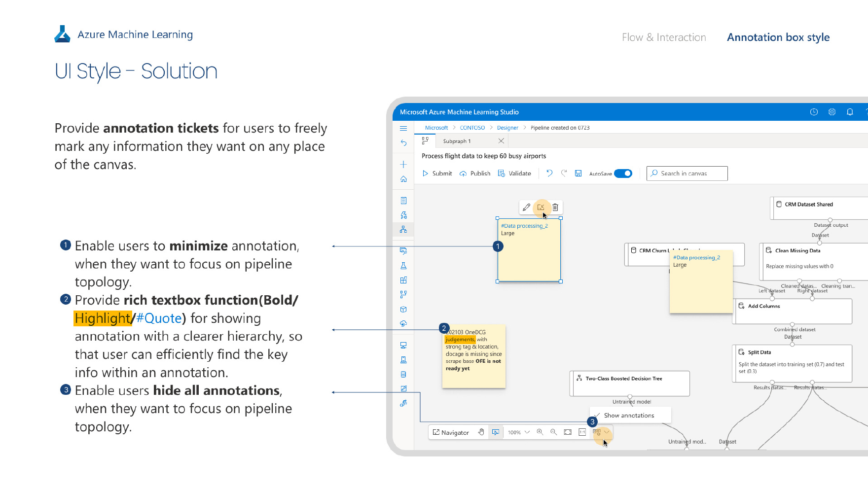
Task: Open Notebooks icon in the sidebar
Action: coord(403,201)
